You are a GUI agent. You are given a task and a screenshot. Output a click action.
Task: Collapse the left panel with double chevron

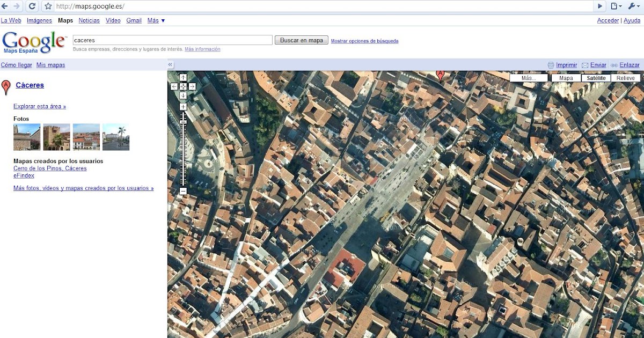(171, 64)
